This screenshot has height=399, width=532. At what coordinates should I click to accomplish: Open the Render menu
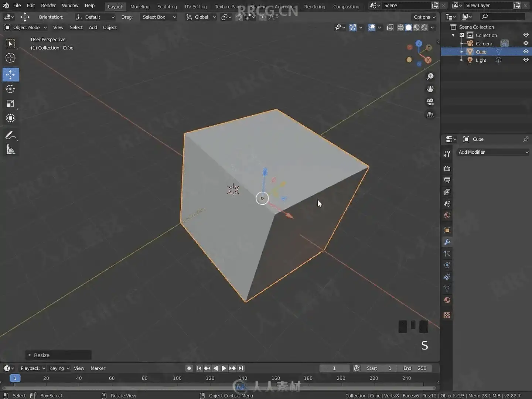point(48,6)
